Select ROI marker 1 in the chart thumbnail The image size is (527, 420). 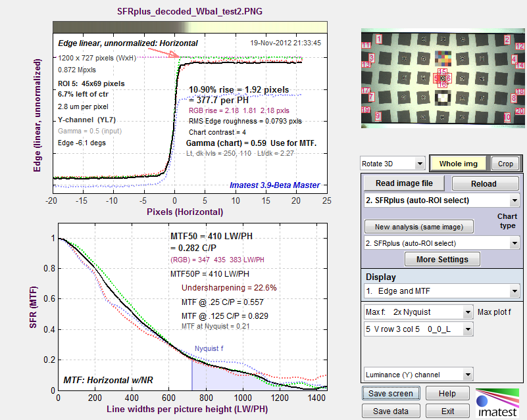pyautogui.click(x=379, y=39)
